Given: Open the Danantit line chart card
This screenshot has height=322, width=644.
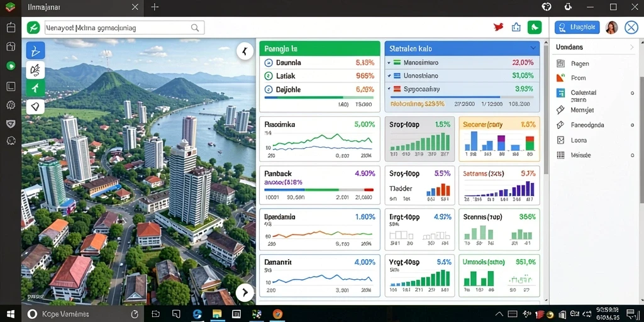Looking at the screenshot, I should (319, 275).
